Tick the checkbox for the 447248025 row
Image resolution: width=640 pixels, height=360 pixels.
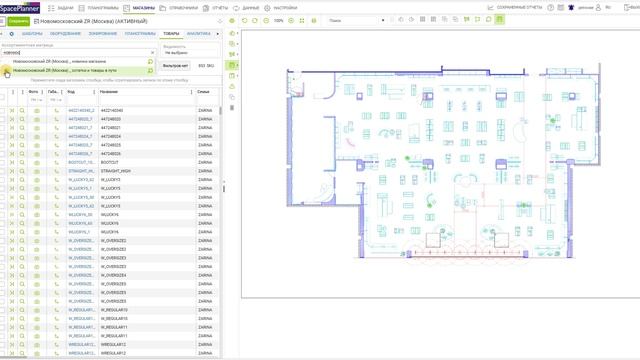(x=2, y=145)
